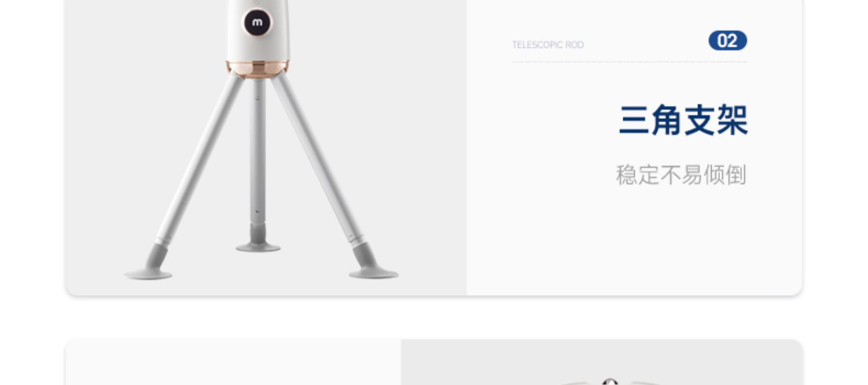Click the joint ring on the right leg

[x=357, y=240]
